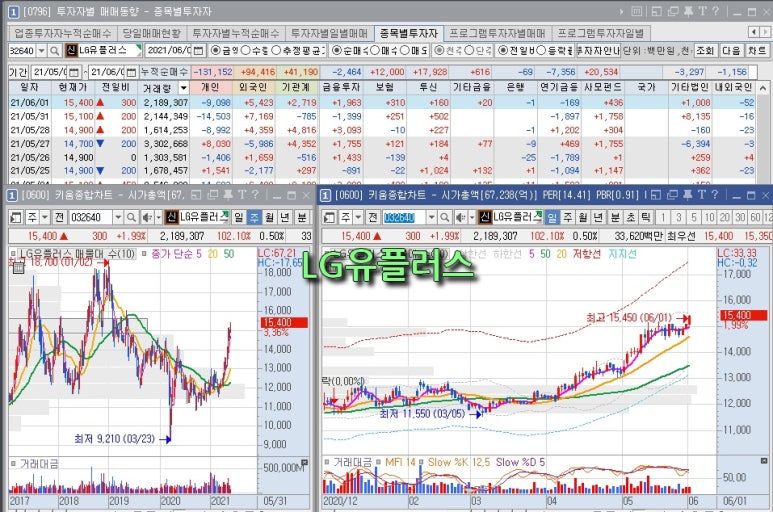Click the T font icon in the left chart title bar
773x512 pixels.
pyautogui.click(x=242, y=195)
